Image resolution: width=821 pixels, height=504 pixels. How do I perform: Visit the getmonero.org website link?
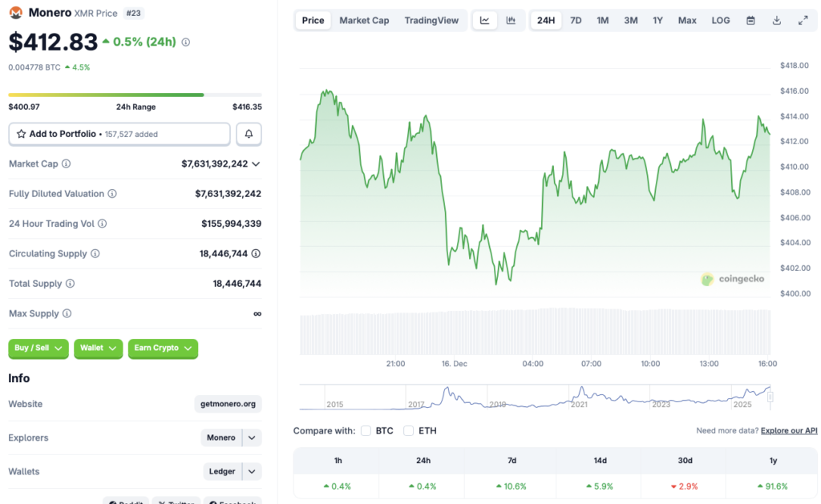click(x=228, y=404)
